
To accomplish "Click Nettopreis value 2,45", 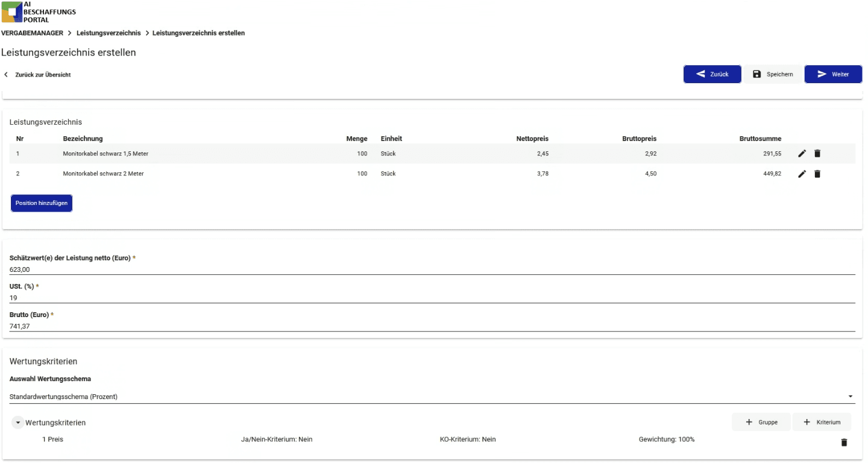I will [x=542, y=154].
